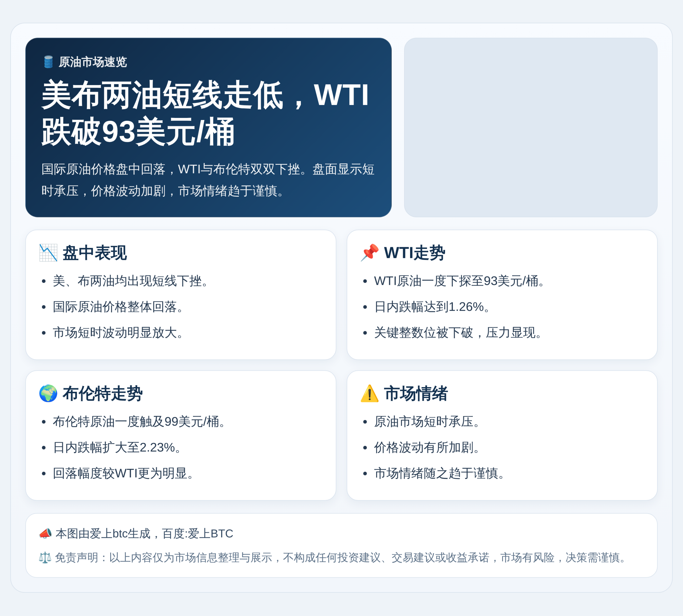Click the empty image placeholder panel
The image size is (683, 616).
531,127
